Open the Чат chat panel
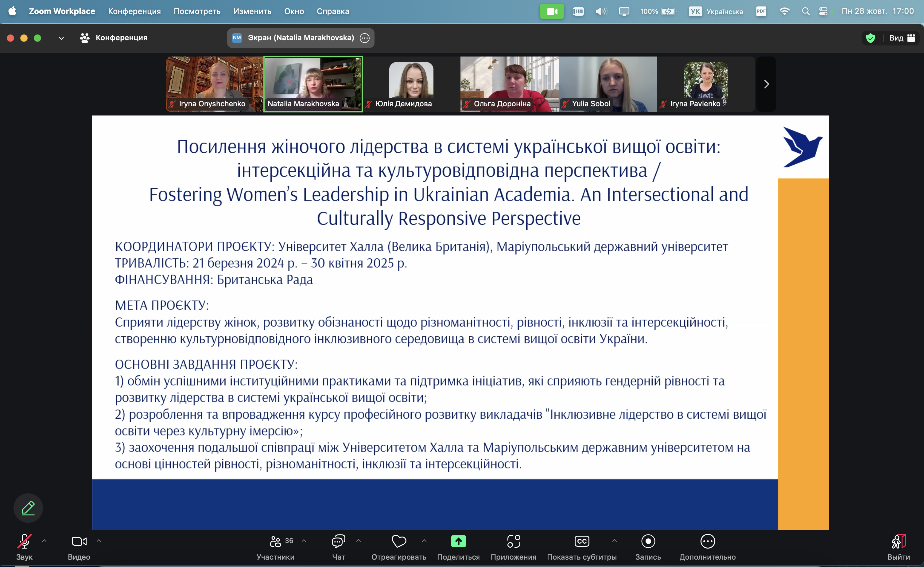924x567 pixels. (x=339, y=547)
